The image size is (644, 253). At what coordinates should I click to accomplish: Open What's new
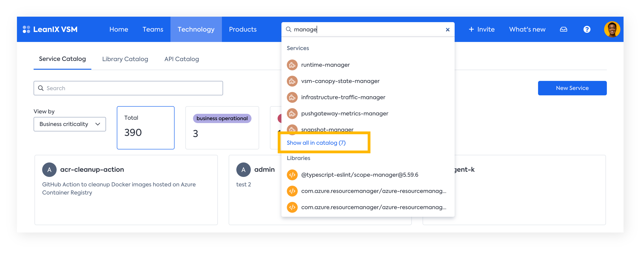tap(527, 29)
